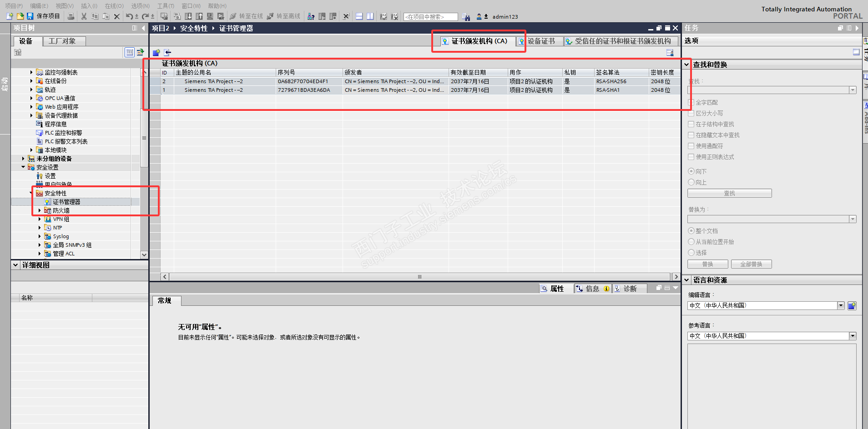868x429 pixels.
Task: Click the project tree vertical scrollbar thumb
Action: 144,138
